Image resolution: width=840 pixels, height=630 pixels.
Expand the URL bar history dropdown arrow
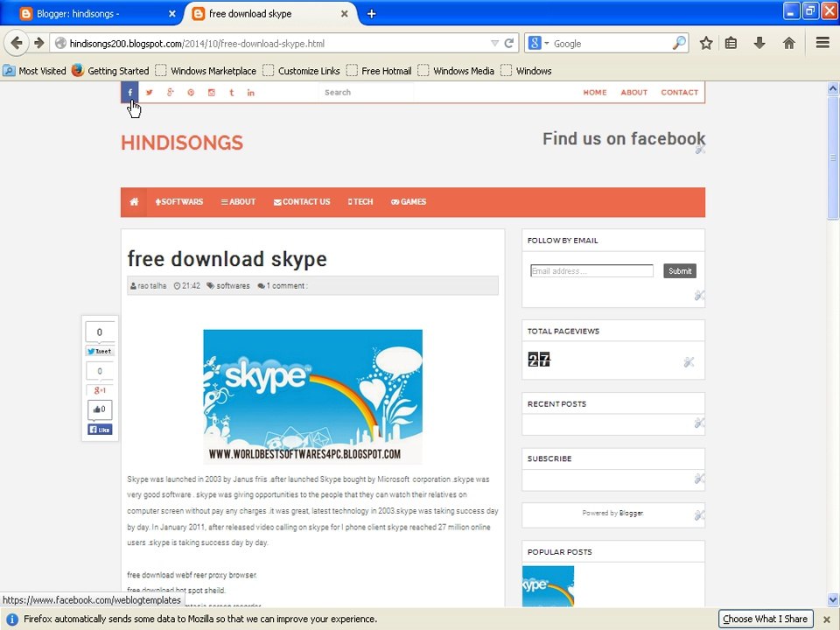pyautogui.click(x=494, y=44)
